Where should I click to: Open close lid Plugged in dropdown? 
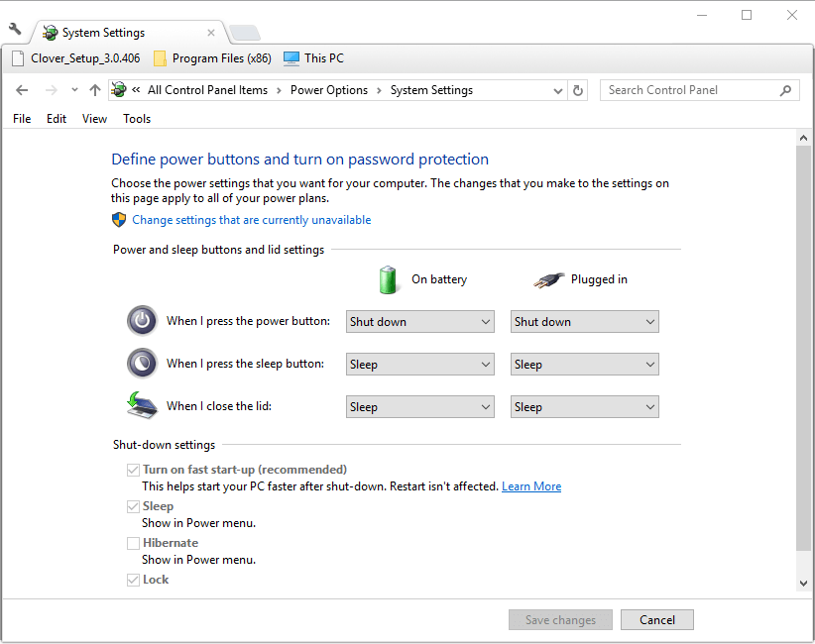click(x=585, y=406)
